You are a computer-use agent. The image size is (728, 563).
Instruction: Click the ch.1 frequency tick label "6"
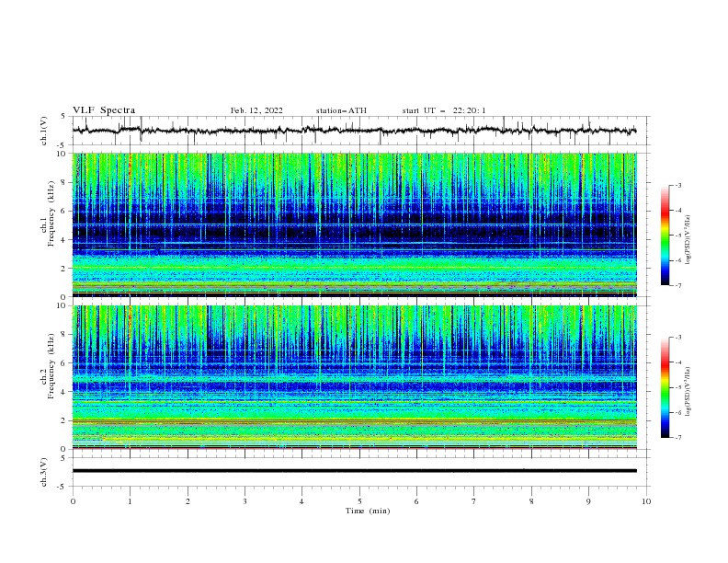click(64, 211)
